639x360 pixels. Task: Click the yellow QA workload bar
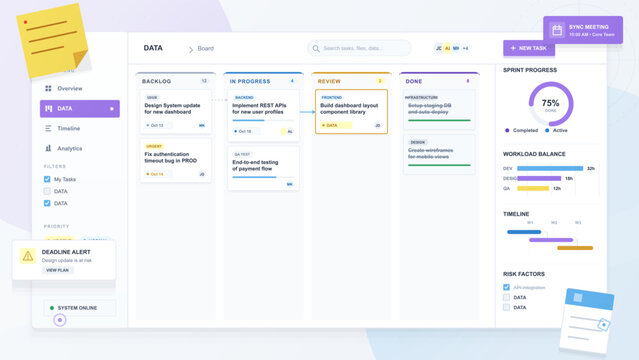(533, 188)
